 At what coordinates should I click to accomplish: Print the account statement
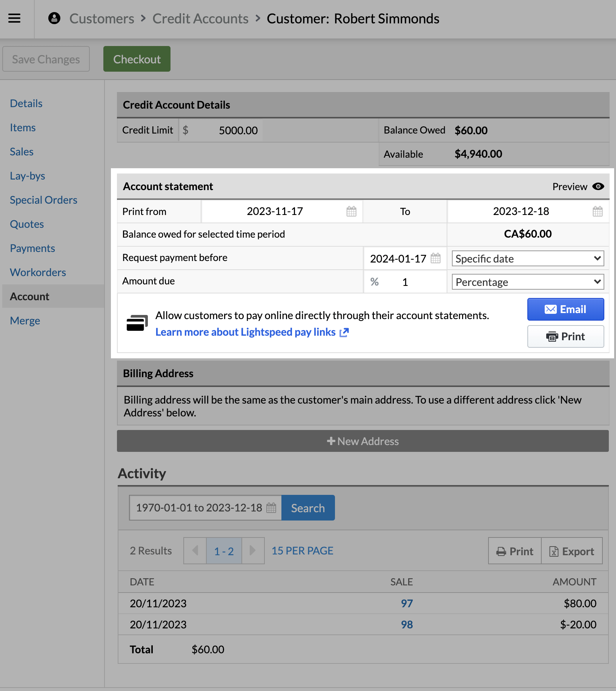click(565, 336)
